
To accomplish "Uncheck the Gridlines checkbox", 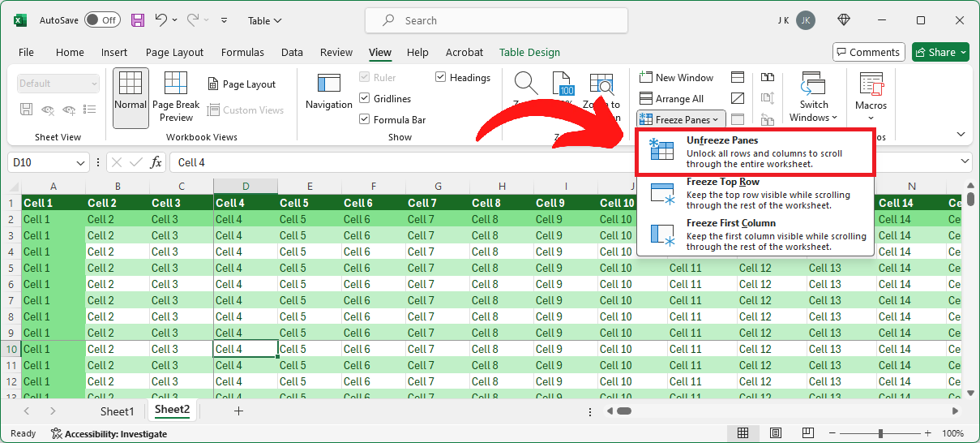I will pos(365,99).
